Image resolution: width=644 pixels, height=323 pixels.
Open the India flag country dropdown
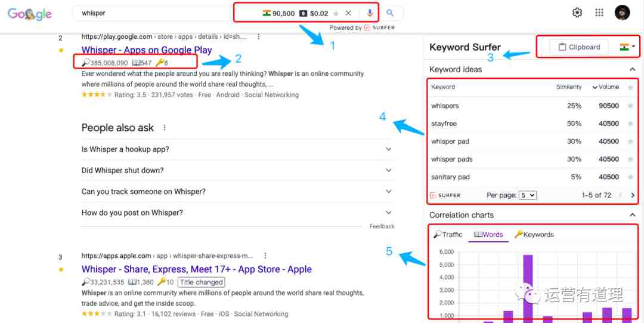[x=627, y=47]
